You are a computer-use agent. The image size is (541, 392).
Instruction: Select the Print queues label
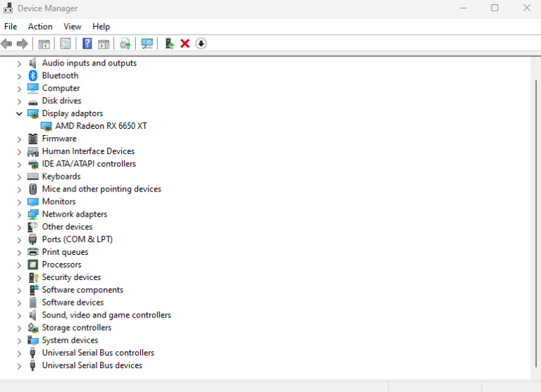tap(66, 252)
